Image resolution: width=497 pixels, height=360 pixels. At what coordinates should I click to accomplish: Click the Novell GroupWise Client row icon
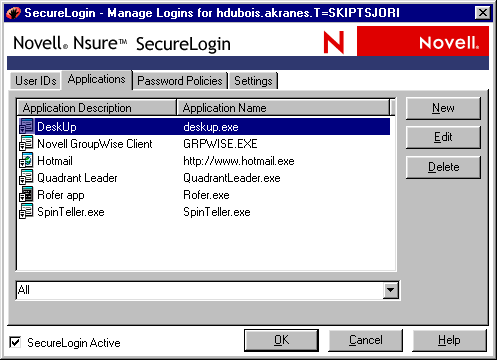pyautogui.click(x=26, y=143)
